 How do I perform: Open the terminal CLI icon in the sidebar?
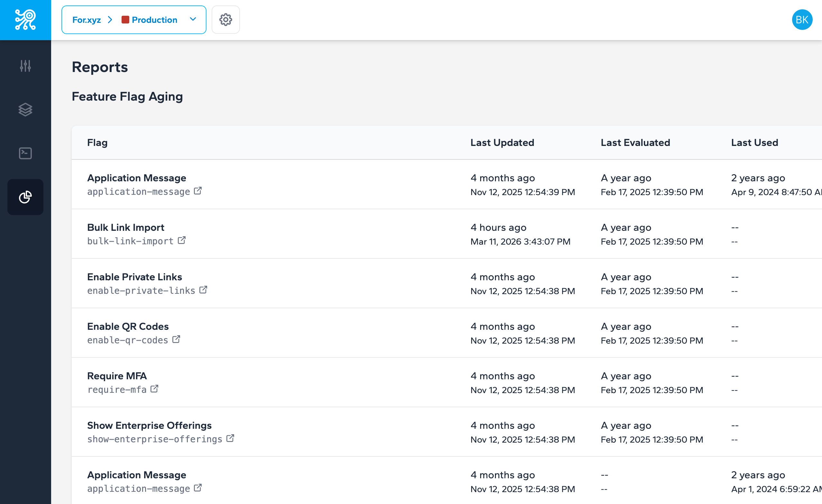pyautogui.click(x=25, y=153)
